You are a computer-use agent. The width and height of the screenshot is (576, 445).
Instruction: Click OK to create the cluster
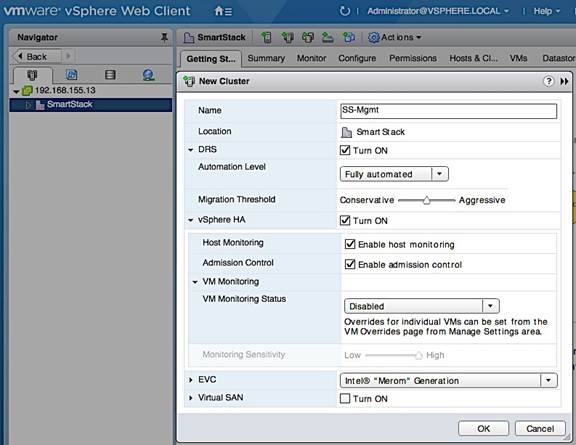(x=483, y=428)
